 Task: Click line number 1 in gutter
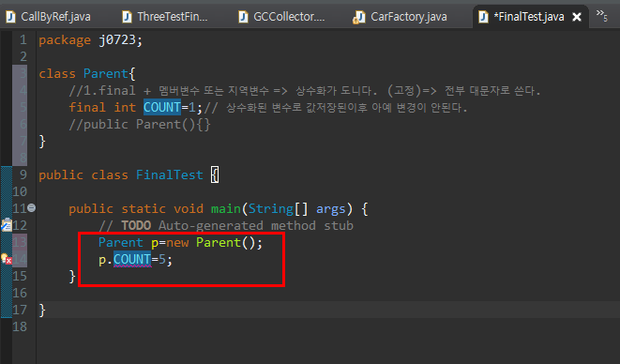click(x=23, y=39)
